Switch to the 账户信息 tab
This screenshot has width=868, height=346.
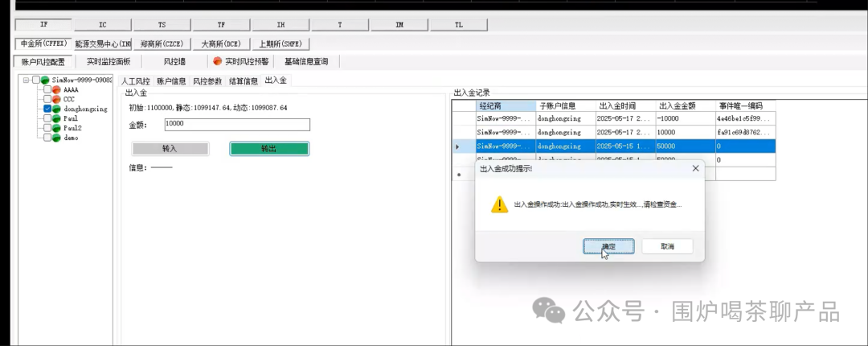click(171, 81)
